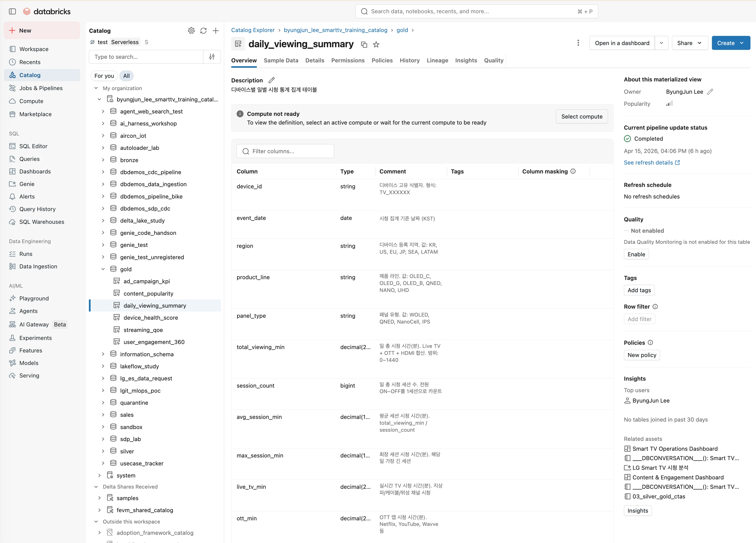
Task: Switch to Permissions tab
Action: click(348, 60)
